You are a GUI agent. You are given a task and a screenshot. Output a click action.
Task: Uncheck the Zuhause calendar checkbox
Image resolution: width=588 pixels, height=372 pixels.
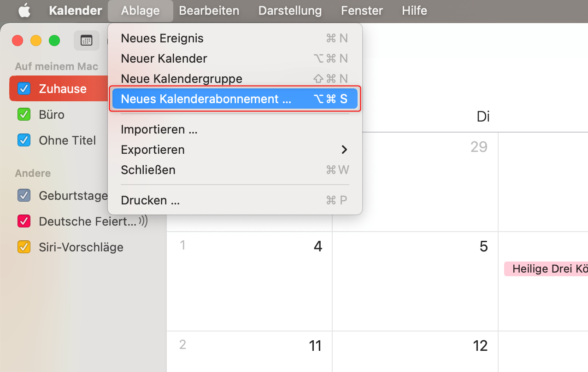pos(24,88)
